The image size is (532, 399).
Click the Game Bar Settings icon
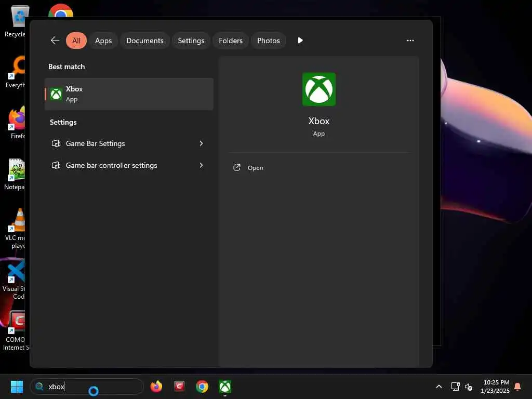(x=56, y=143)
